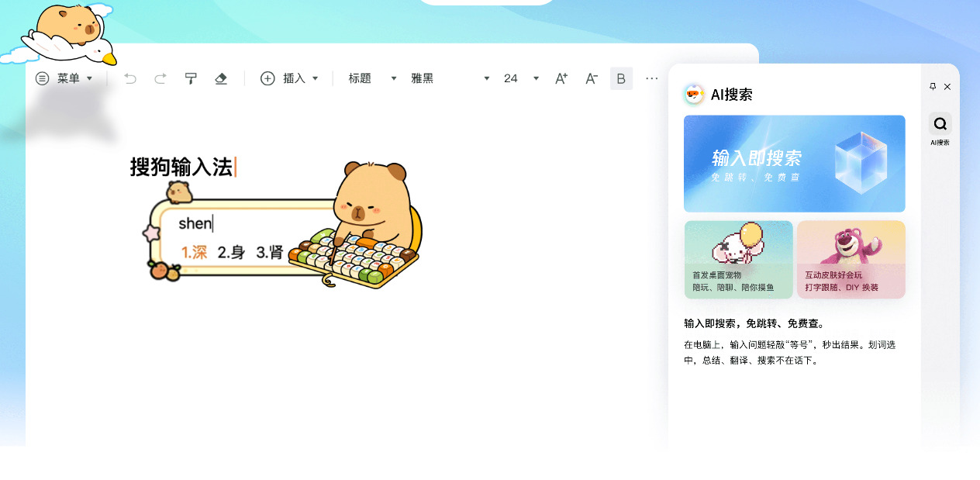
Task: Open the 菜单 menu
Action: click(64, 78)
